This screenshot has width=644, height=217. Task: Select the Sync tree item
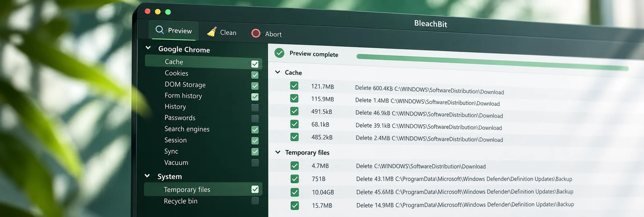click(171, 151)
